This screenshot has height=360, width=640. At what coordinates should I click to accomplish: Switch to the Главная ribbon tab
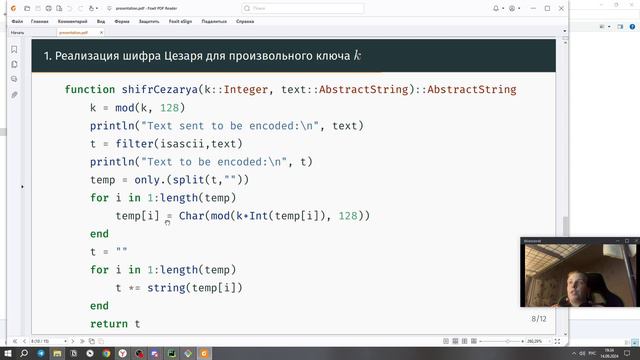coord(40,21)
